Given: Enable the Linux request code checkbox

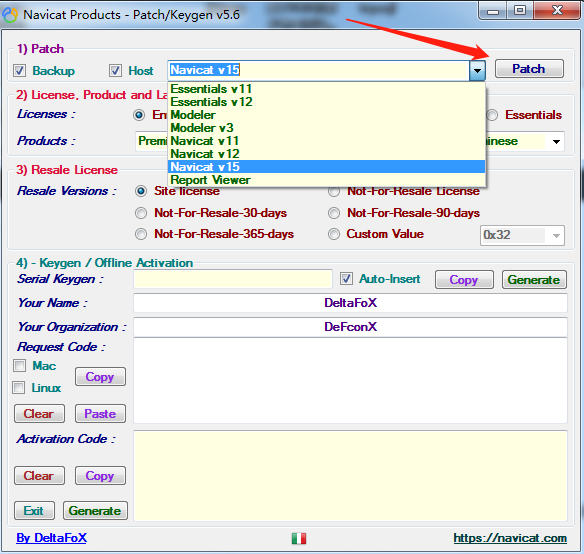Looking at the screenshot, I should click(19, 387).
